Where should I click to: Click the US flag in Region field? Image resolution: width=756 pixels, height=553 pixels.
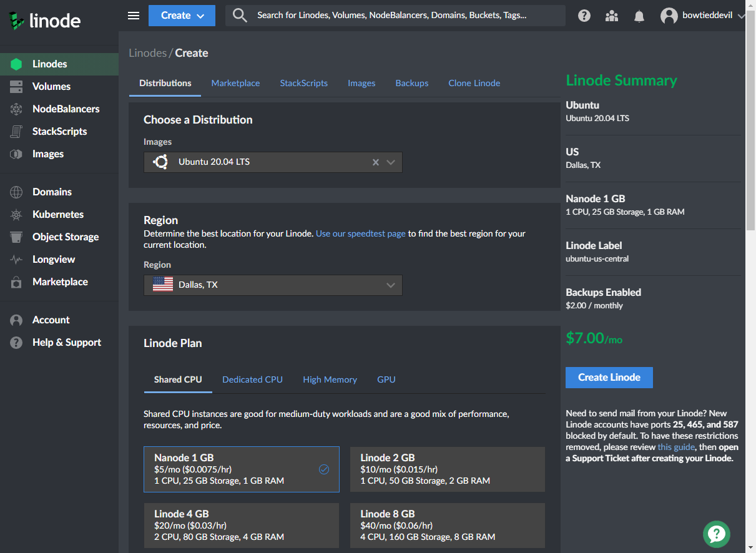click(163, 285)
